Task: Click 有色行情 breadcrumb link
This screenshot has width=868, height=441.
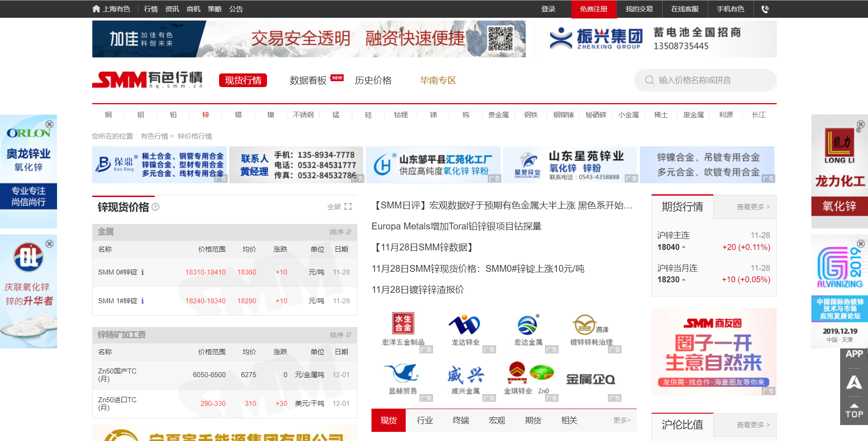Action: click(x=154, y=136)
